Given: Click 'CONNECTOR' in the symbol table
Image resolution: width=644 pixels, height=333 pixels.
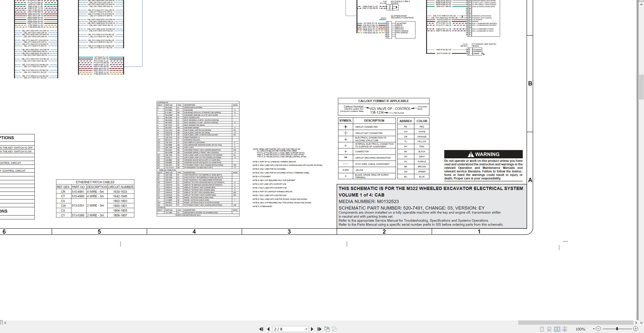Looking at the screenshot, I should click(x=362, y=152).
